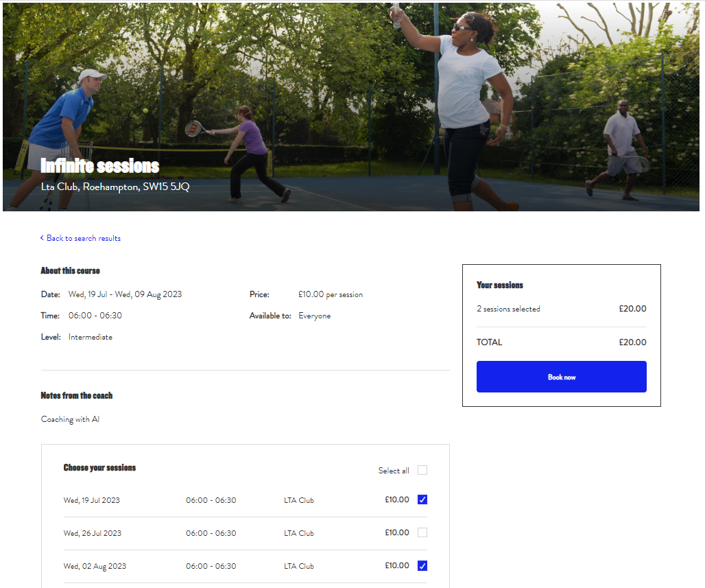The height and width of the screenshot is (588, 705).
Task: Click the Infinite sessions title
Action: pyautogui.click(x=100, y=166)
